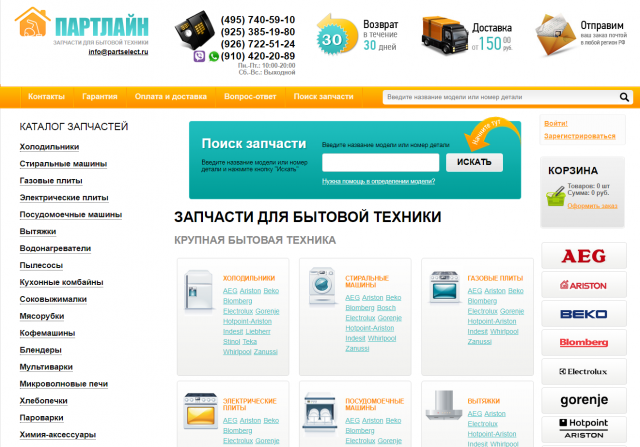Click the ГАЗОВЫЕ ПЛИТЫ orange card heading
Screen dimensions: 640x447
495,278
